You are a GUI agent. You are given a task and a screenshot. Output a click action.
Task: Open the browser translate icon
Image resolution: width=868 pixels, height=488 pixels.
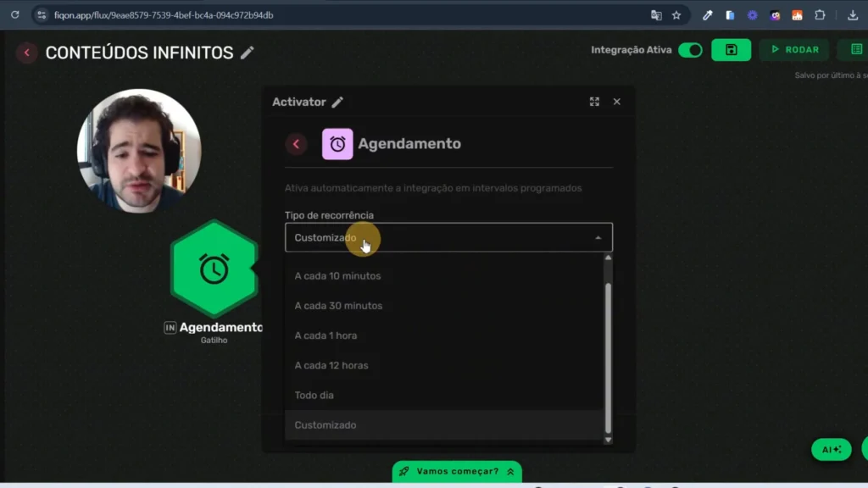point(656,14)
